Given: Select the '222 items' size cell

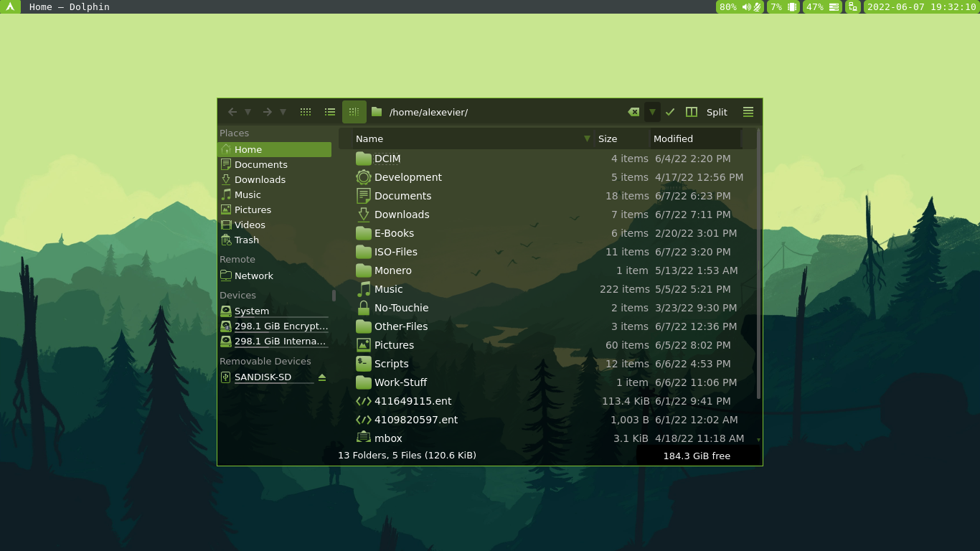Looking at the screenshot, I should coord(624,289).
